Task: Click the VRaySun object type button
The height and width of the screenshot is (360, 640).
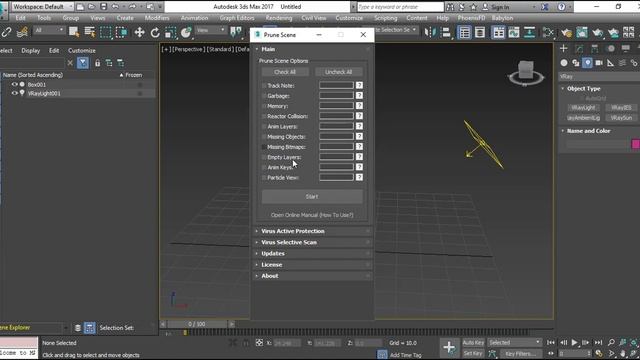Action: (x=622, y=118)
